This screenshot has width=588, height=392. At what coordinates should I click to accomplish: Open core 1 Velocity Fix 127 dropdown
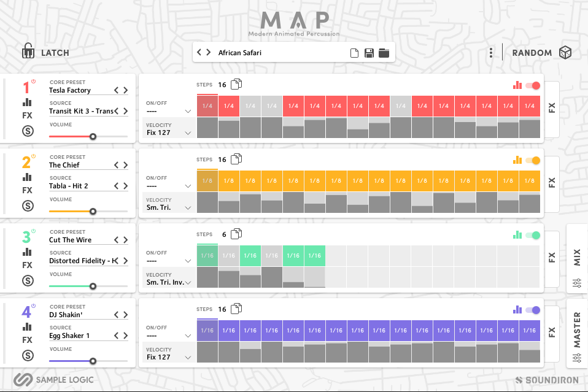(169, 133)
